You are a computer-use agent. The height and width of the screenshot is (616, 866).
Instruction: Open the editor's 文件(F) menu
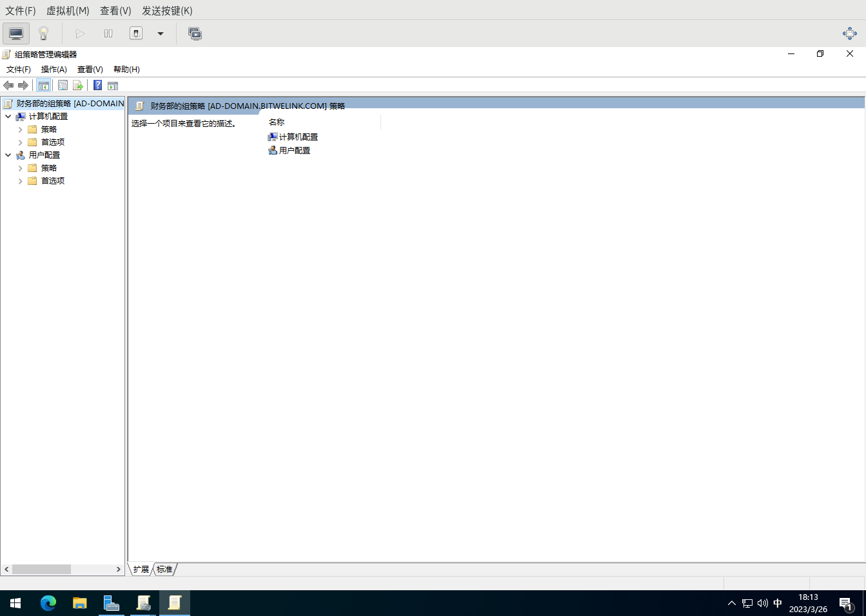(19, 70)
